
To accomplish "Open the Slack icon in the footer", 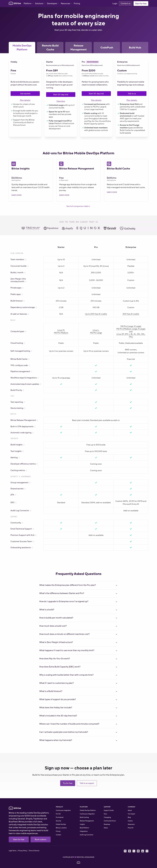I will (130, 851).
